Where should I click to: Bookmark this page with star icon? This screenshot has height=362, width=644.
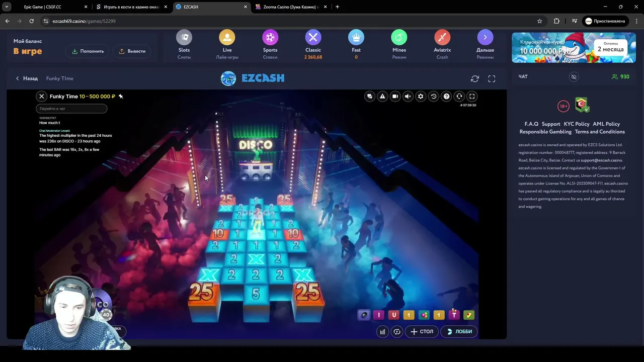coord(540,21)
